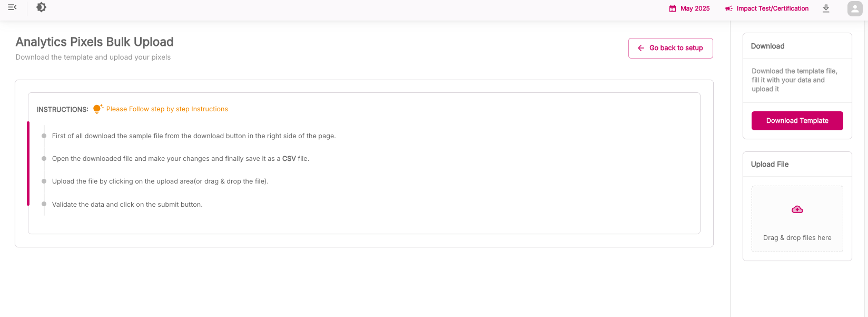The image size is (868, 317).
Task: Click the orange lightbulb instructions icon
Action: point(97,109)
